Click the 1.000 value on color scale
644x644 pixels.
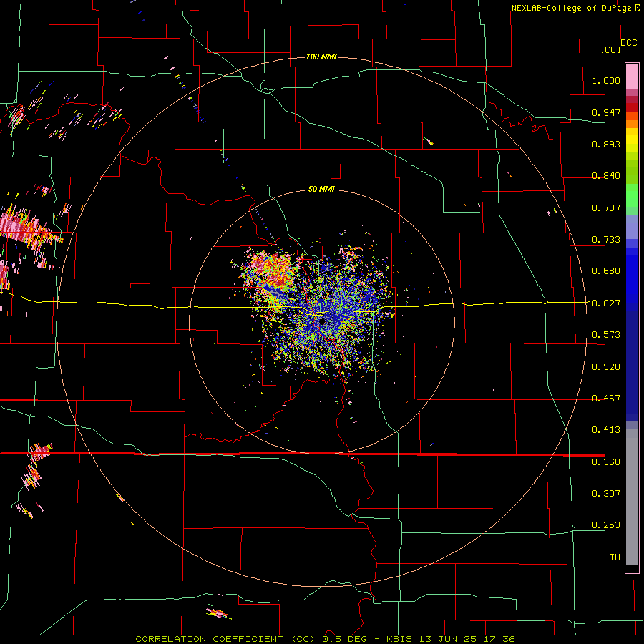pyautogui.click(x=606, y=80)
